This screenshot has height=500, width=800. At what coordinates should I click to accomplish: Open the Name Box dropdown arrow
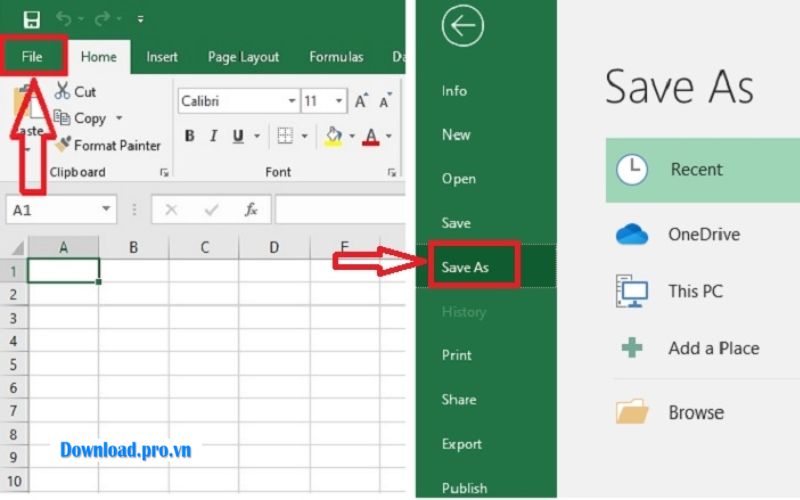pyautogui.click(x=106, y=209)
